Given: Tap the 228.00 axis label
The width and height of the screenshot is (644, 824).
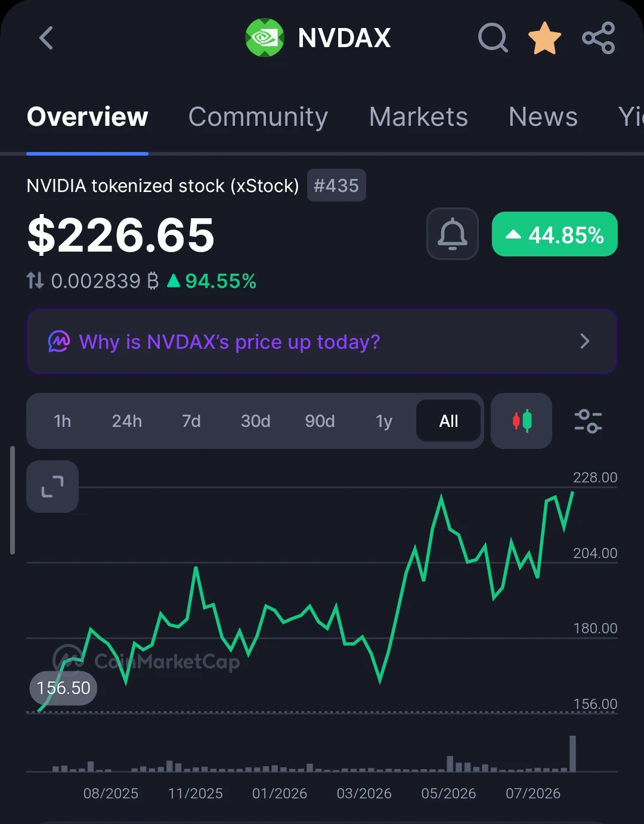Looking at the screenshot, I should [x=595, y=478].
